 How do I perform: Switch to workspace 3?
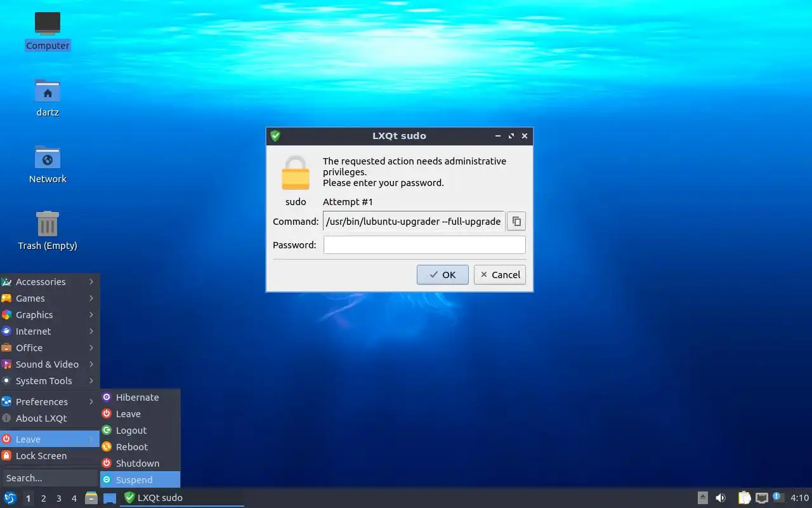(58, 498)
